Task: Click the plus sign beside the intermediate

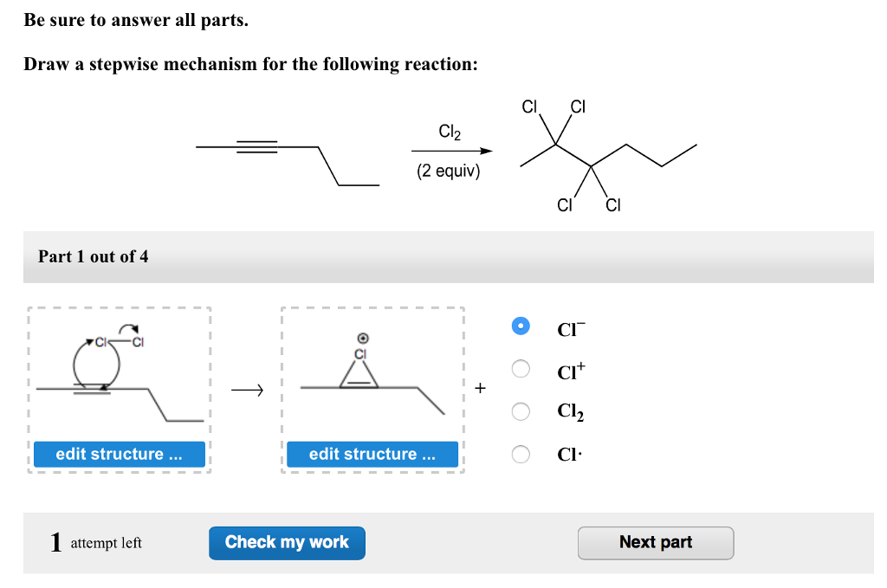Action: tap(480, 388)
